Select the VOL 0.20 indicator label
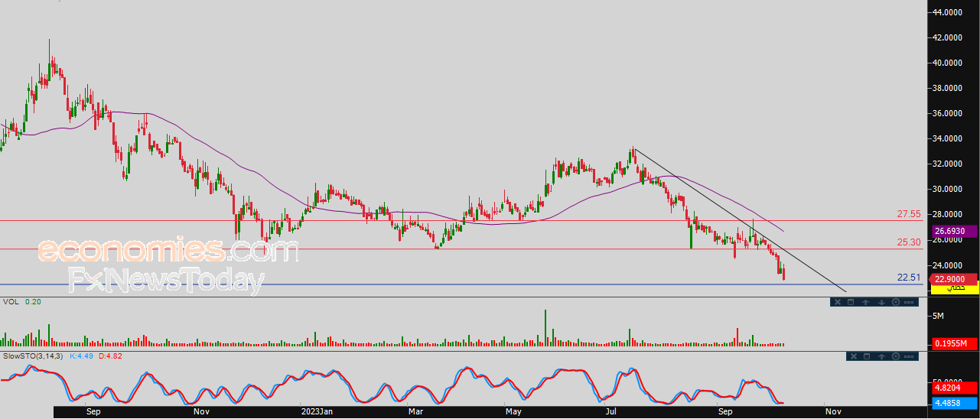Viewport: 980px width, 419px height. click(x=21, y=302)
